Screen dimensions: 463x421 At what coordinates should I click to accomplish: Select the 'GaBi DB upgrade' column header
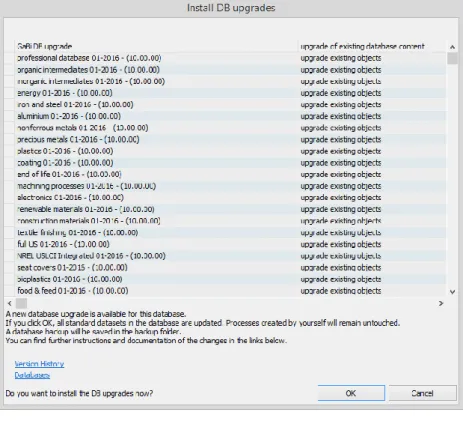coord(156,46)
